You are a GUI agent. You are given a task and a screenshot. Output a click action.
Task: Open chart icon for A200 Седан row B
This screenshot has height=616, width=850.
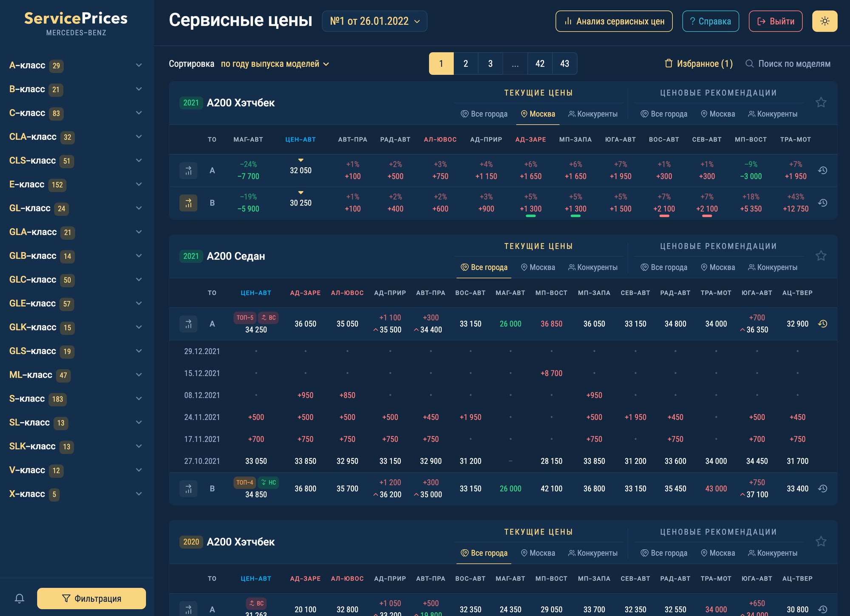188,489
